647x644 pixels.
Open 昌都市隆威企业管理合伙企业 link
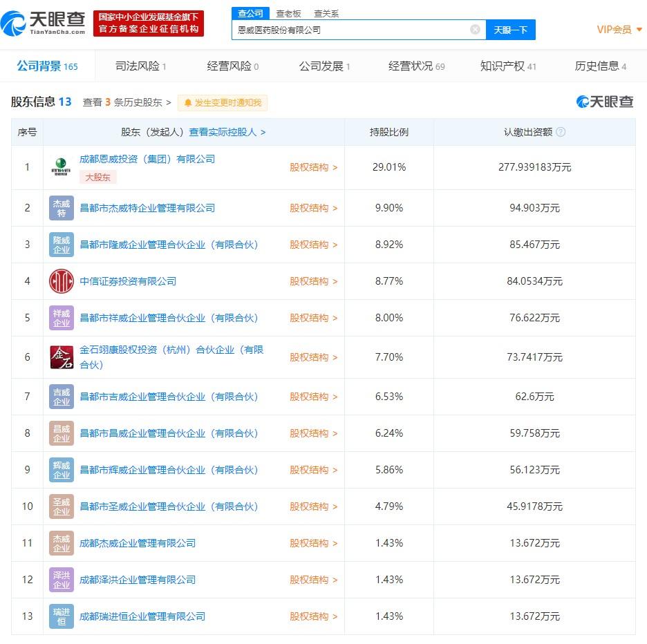click(169, 245)
